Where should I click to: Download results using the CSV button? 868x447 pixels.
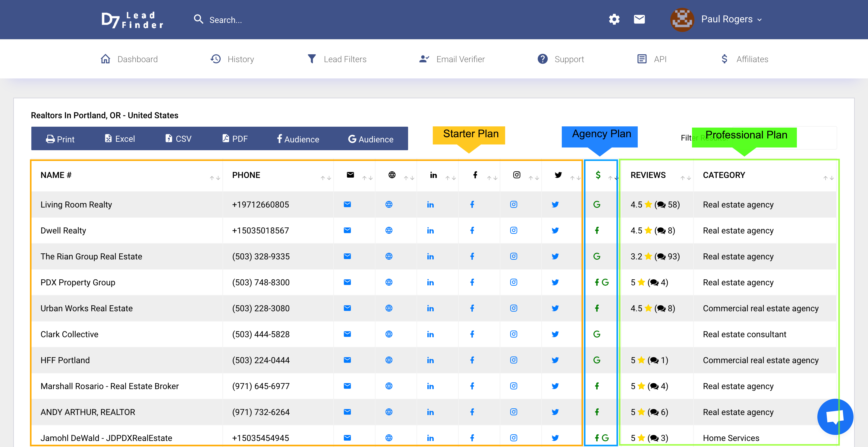(x=178, y=139)
